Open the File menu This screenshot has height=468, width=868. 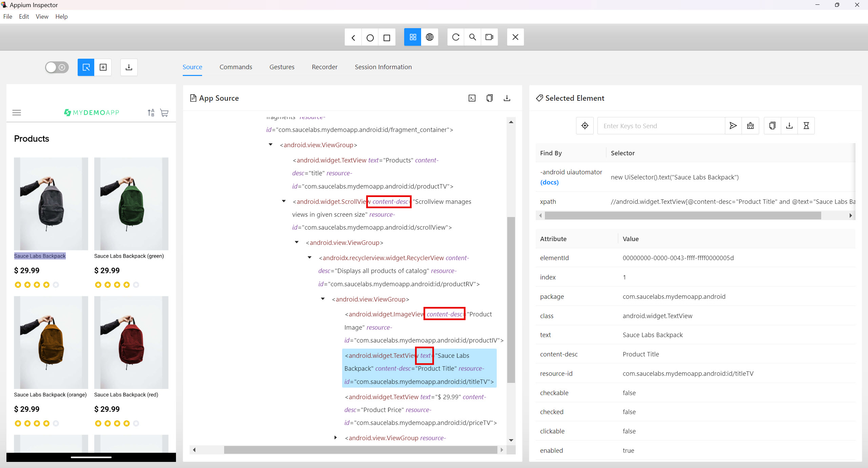(x=7, y=17)
